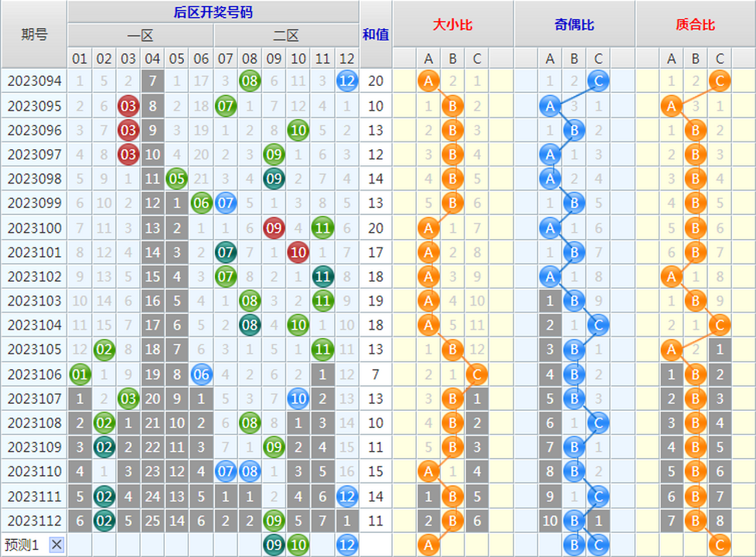Click the blue 10 ball in row 2023107
This screenshot has height=557, width=756.
[298, 398]
